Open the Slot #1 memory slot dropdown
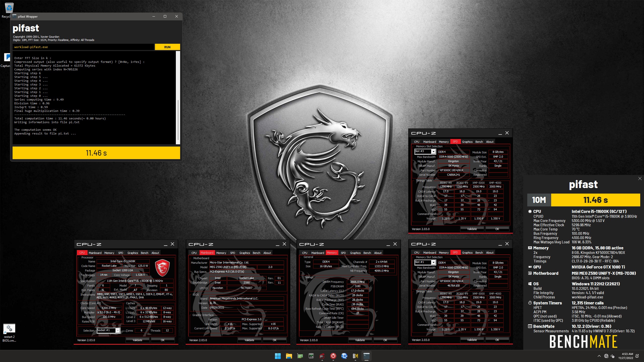This screenshot has height=362, width=644. (x=433, y=262)
